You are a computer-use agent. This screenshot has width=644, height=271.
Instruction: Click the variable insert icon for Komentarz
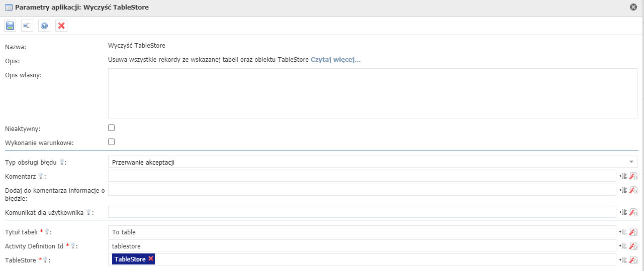pos(623,176)
